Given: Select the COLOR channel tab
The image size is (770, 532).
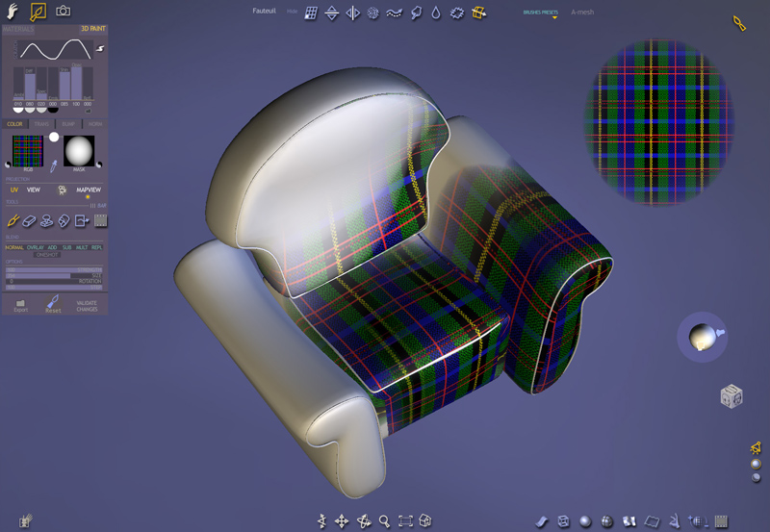Looking at the screenshot, I should (x=14, y=124).
